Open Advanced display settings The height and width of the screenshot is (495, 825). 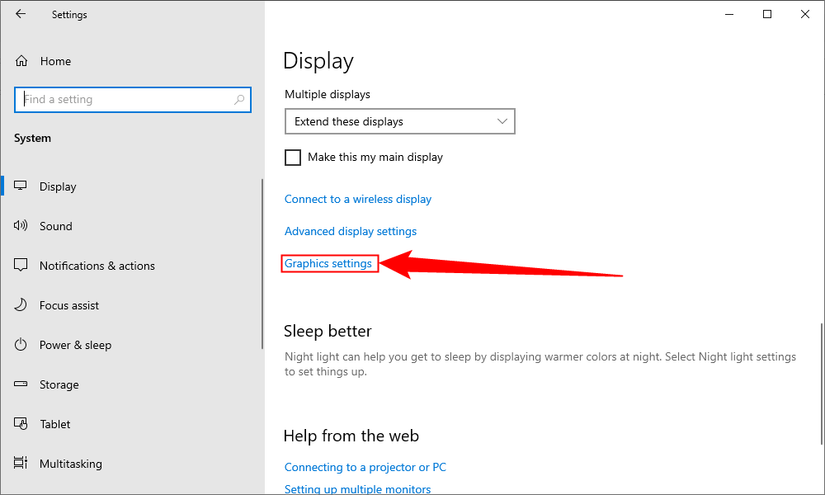pyautogui.click(x=350, y=231)
